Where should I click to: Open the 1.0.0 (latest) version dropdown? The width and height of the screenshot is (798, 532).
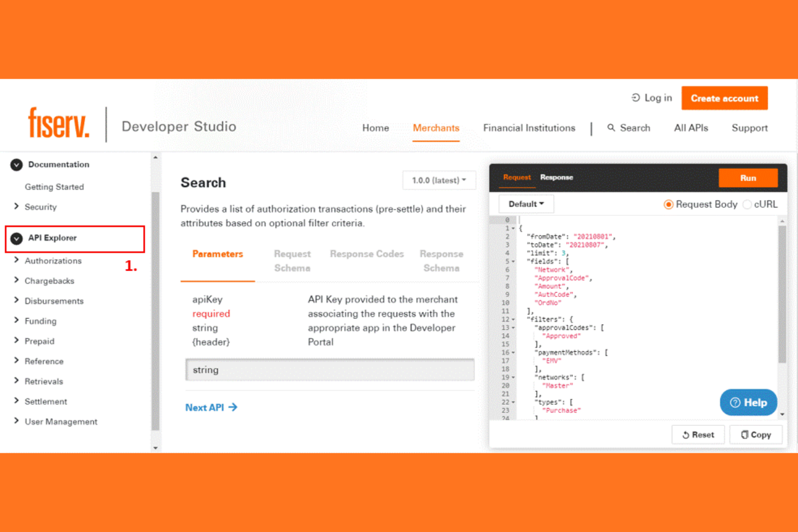click(439, 180)
